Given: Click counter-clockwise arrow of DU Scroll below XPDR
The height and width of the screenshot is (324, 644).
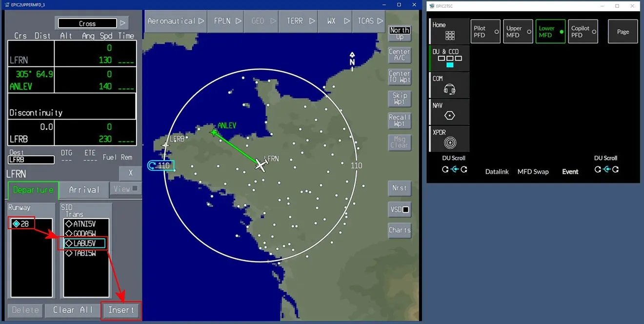Looking at the screenshot, I should pyautogui.click(x=445, y=169).
